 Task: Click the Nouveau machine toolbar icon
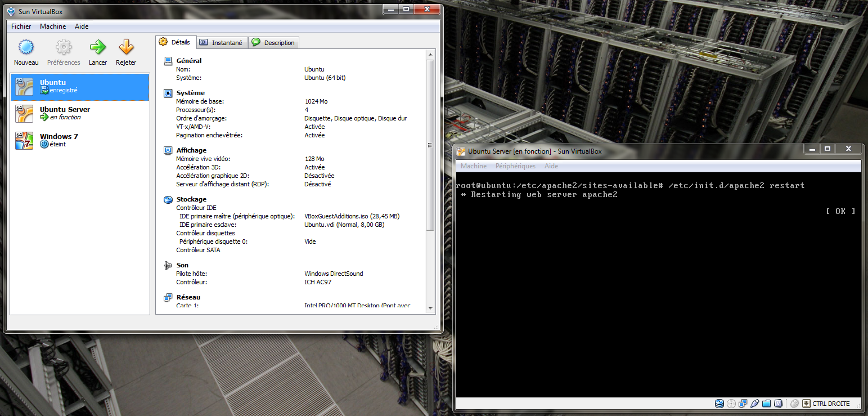[x=26, y=47]
